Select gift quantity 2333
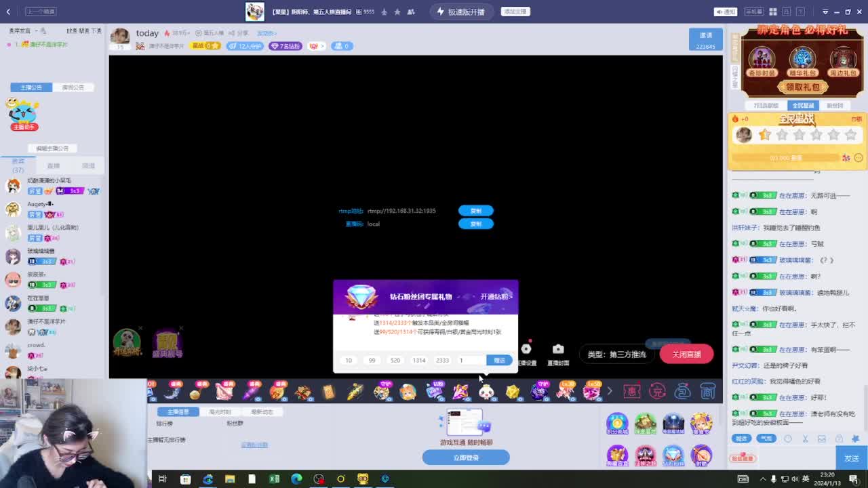The image size is (868, 488). (x=442, y=361)
